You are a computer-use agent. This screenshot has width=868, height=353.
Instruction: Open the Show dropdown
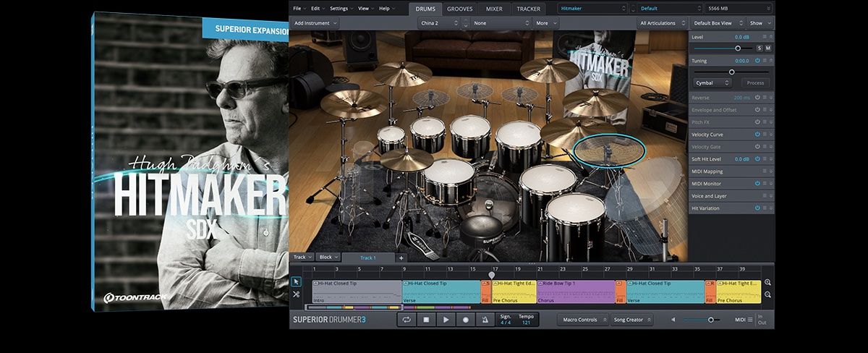coord(759,23)
